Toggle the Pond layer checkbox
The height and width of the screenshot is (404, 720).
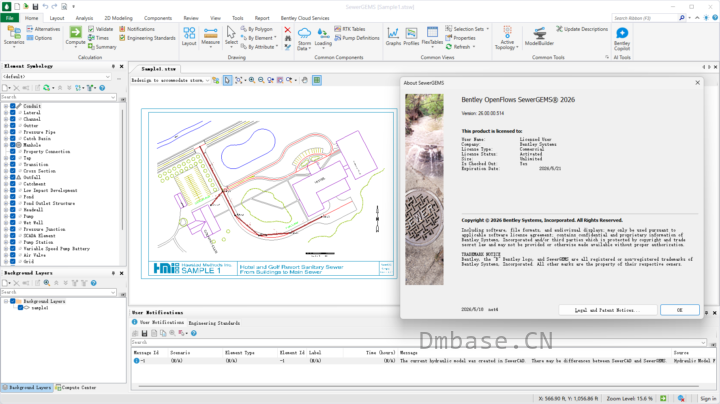[x=12, y=196]
